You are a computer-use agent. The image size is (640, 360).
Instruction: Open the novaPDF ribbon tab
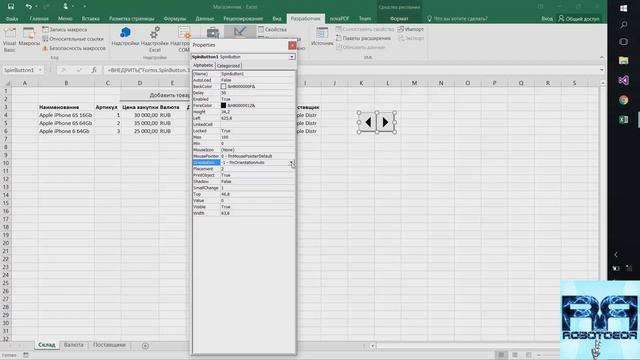(339, 19)
